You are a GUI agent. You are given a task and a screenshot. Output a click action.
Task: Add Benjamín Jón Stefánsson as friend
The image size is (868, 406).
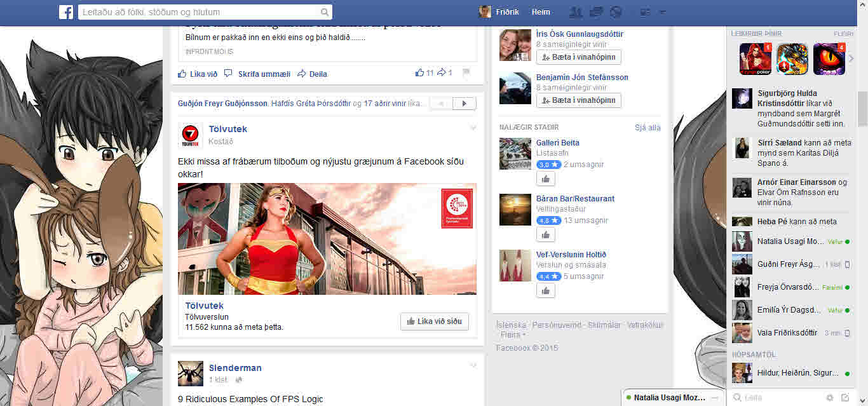coord(579,100)
